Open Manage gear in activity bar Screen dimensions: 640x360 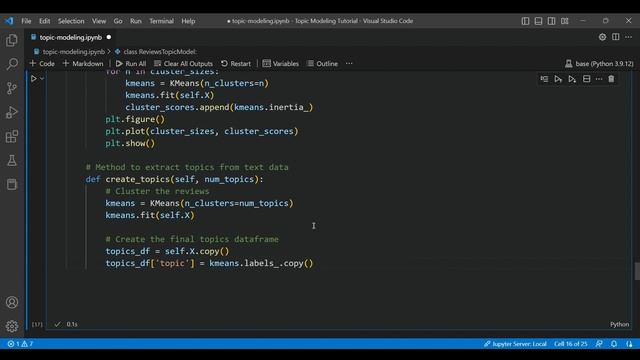(x=12, y=326)
